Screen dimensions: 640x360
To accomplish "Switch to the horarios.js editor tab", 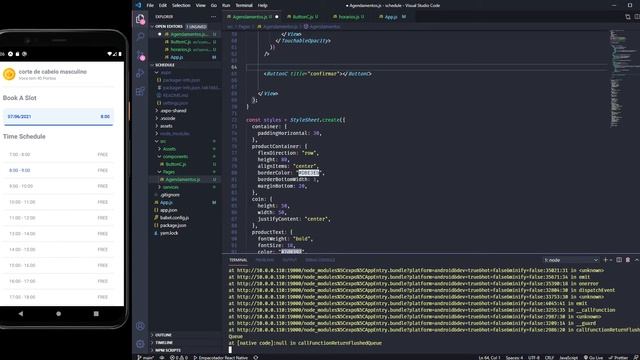I will coord(349,17).
